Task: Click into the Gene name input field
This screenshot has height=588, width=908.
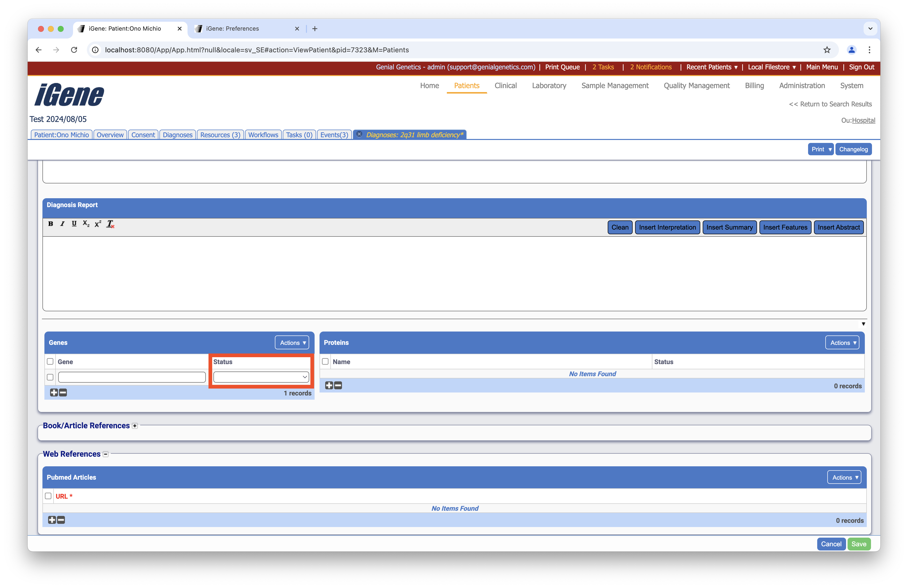Action: point(132,377)
